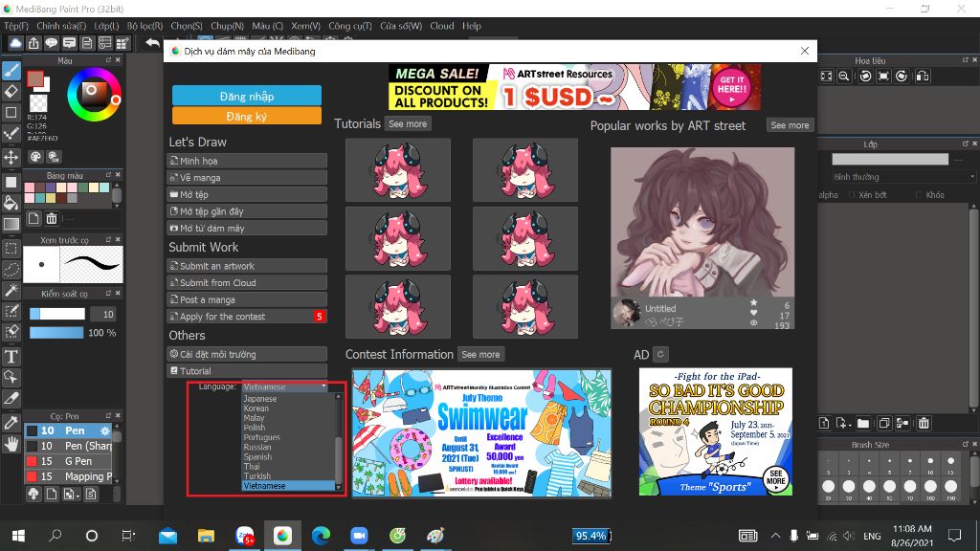
Task: Open the Lớp(L) menu
Action: point(106,26)
